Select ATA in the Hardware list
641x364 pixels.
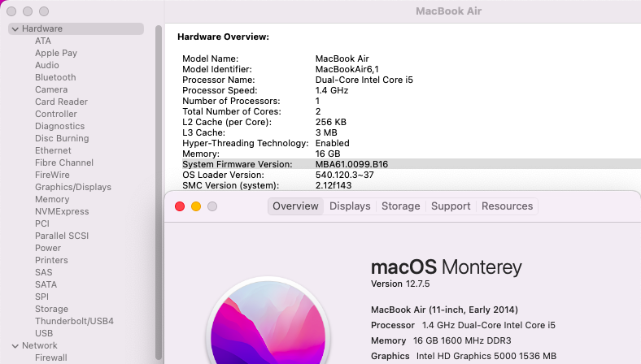(43, 41)
